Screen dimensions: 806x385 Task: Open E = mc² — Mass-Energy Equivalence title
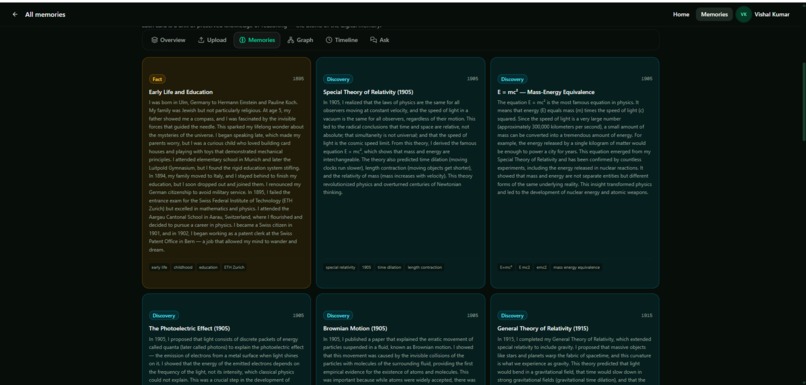point(546,92)
